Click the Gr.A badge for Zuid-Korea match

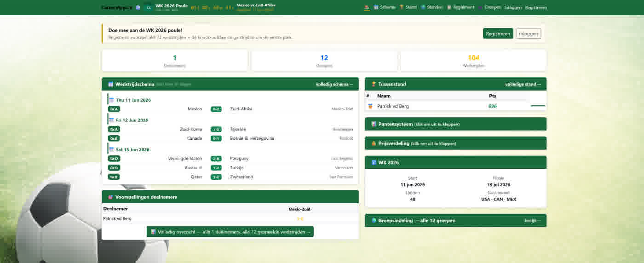click(114, 129)
